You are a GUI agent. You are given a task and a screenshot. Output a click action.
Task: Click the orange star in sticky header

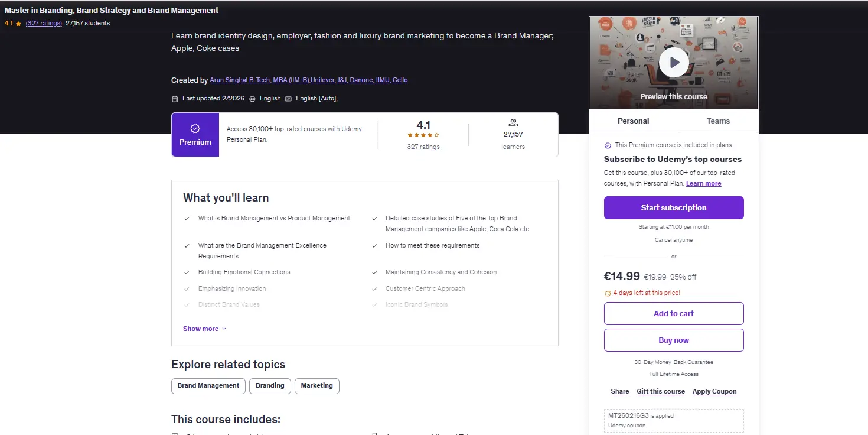[19, 24]
